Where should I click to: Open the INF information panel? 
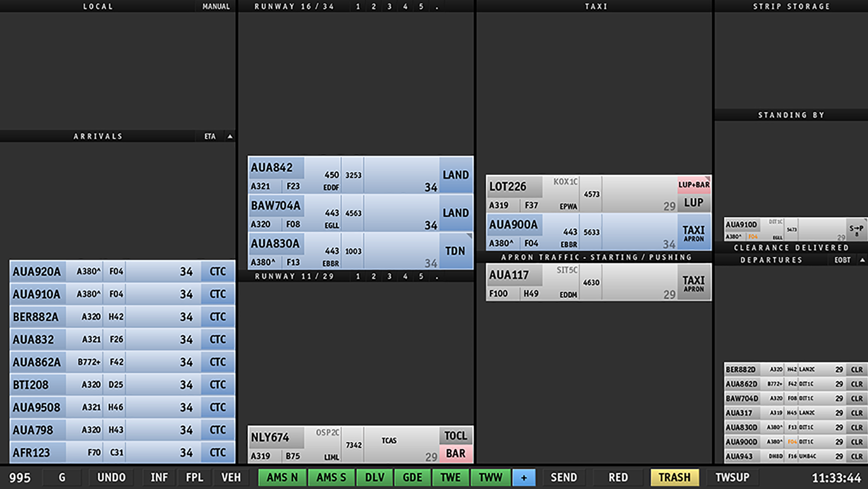coord(158,477)
